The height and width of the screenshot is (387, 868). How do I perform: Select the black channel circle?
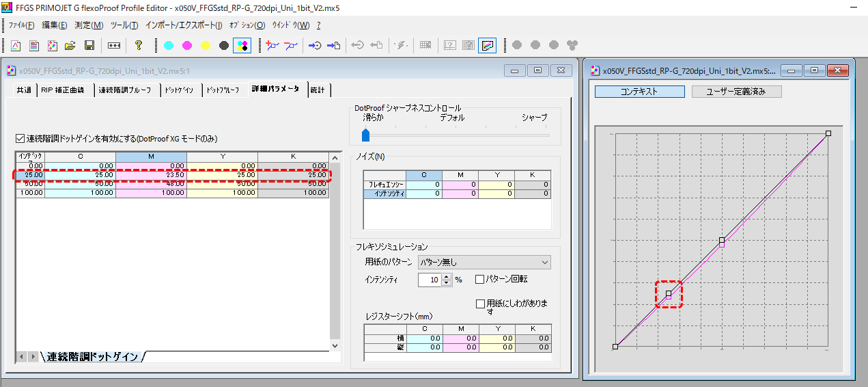click(x=224, y=45)
